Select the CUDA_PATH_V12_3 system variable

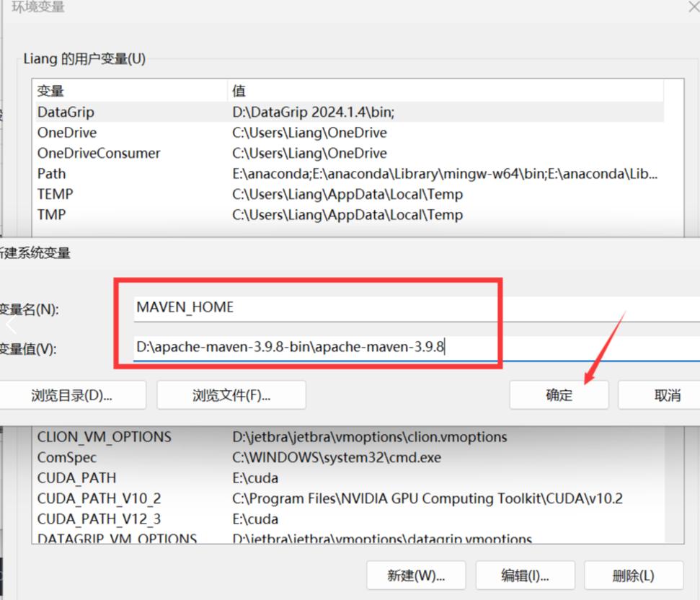pyautogui.click(x=350, y=519)
